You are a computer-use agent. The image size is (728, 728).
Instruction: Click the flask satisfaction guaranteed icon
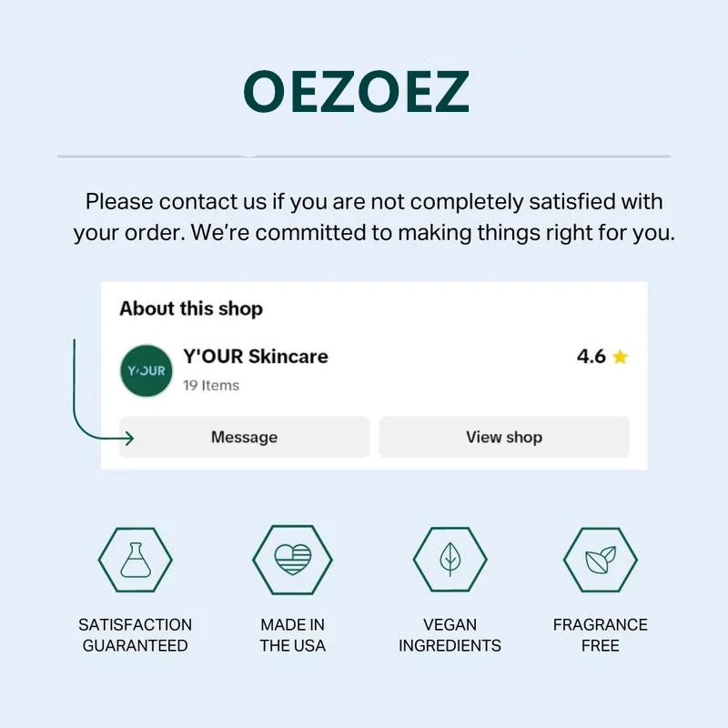(x=135, y=560)
